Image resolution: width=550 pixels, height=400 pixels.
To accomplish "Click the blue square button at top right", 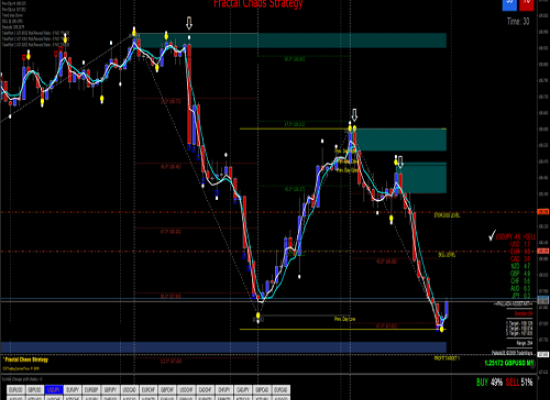I will tap(510, 5).
